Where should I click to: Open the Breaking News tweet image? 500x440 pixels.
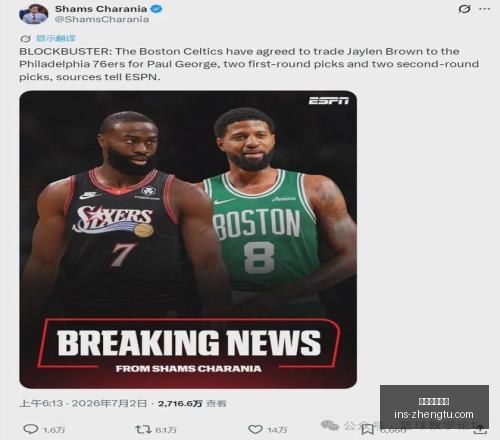(188, 239)
